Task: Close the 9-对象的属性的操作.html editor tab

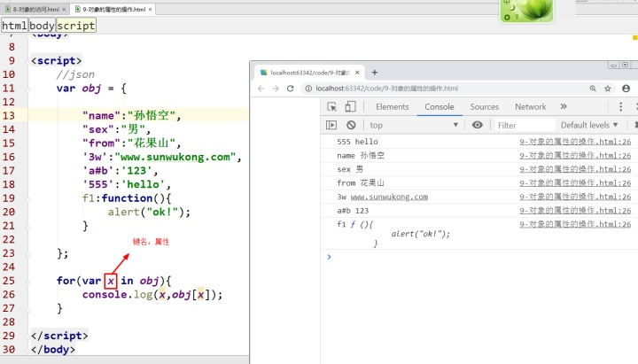Action: (150, 10)
